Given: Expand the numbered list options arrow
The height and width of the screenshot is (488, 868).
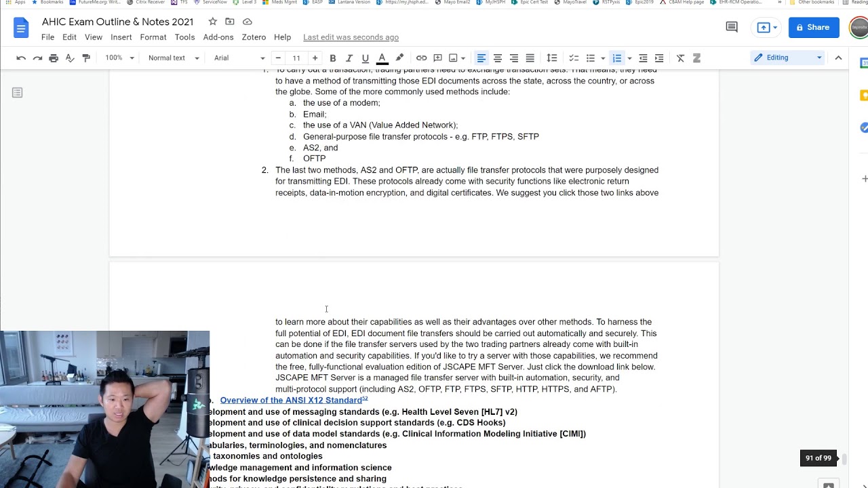Looking at the screenshot, I should [x=629, y=58].
